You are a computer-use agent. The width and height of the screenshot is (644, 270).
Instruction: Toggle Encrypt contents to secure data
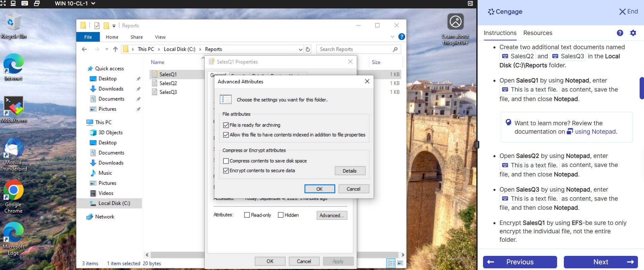[x=226, y=171]
